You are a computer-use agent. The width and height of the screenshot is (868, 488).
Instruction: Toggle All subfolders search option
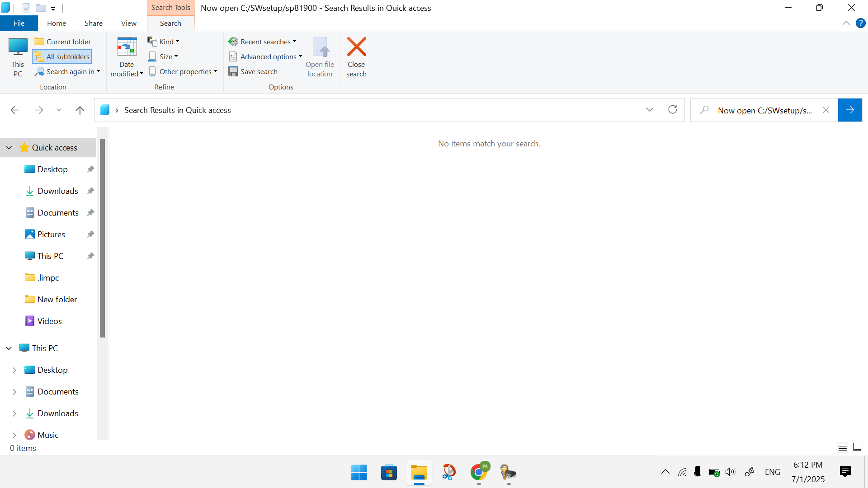pyautogui.click(x=62, y=56)
